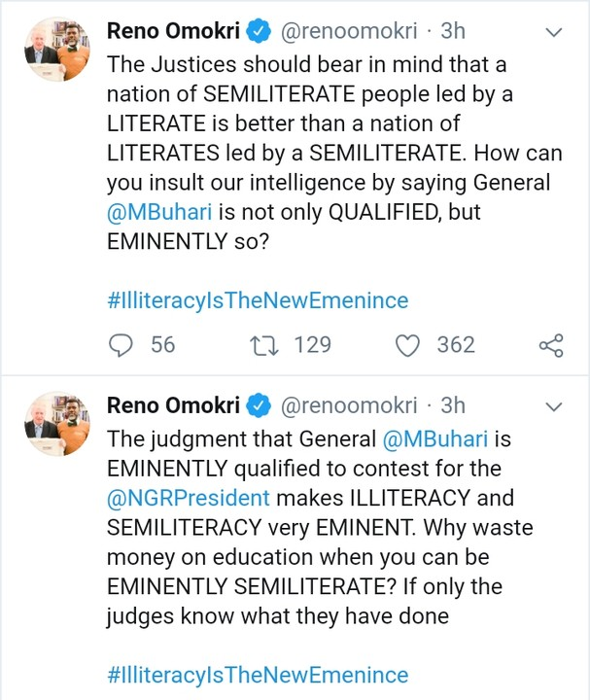Click the 3h timestamp on the first tweet
Viewport: 590px width, 700px height.
(x=453, y=32)
